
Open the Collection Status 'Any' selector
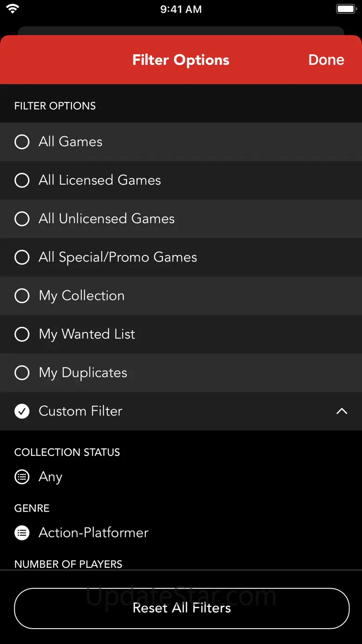[51, 477]
